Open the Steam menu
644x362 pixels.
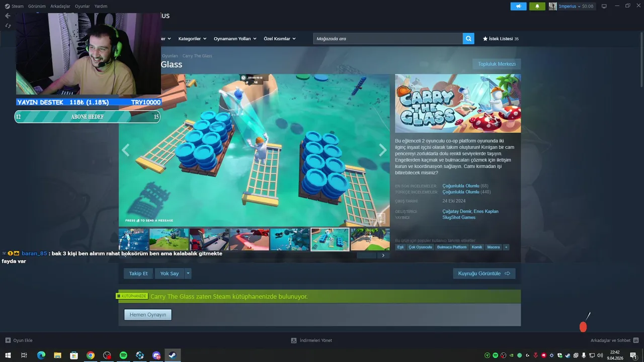[14, 6]
